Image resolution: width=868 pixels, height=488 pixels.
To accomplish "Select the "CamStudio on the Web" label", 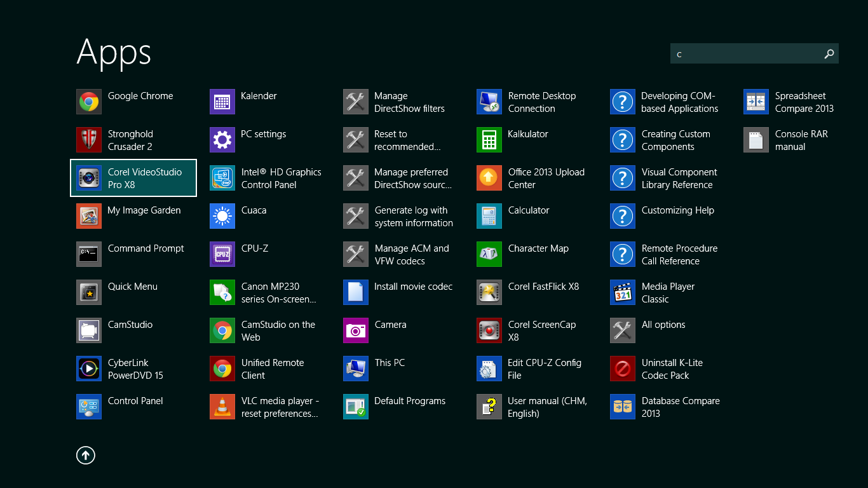I will pos(278,331).
